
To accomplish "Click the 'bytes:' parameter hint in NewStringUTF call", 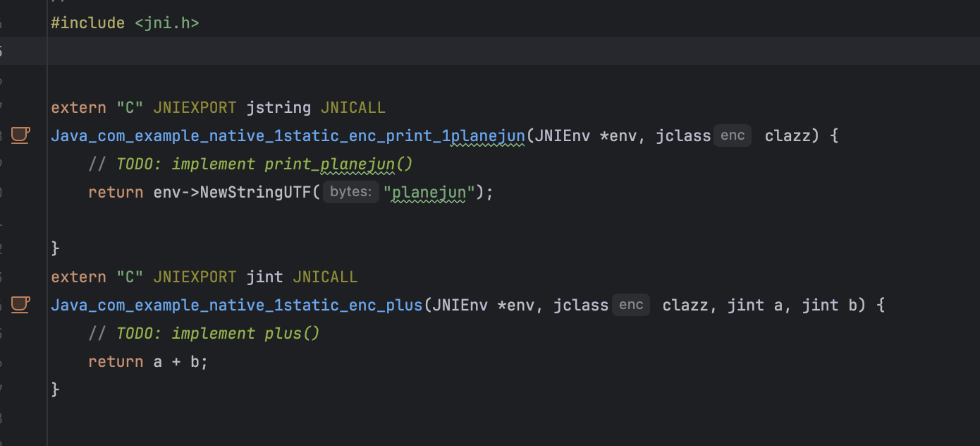I will click(350, 192).
